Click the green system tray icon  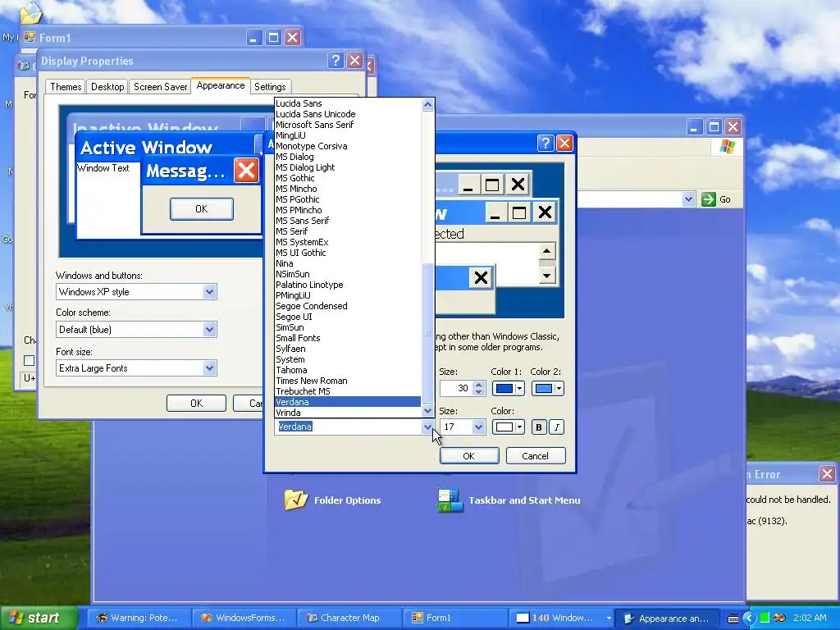[765, 619]
